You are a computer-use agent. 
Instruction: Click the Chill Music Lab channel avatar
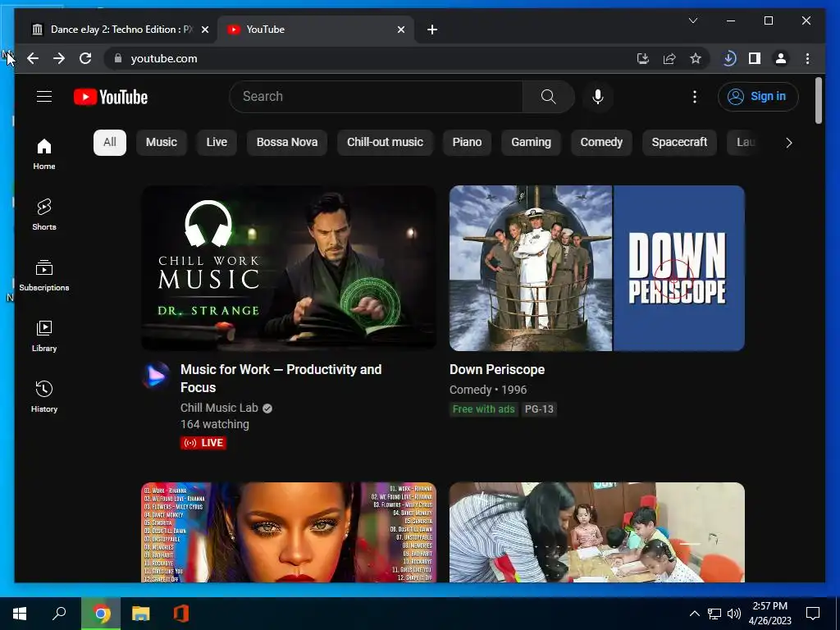(x=156, y=375)
